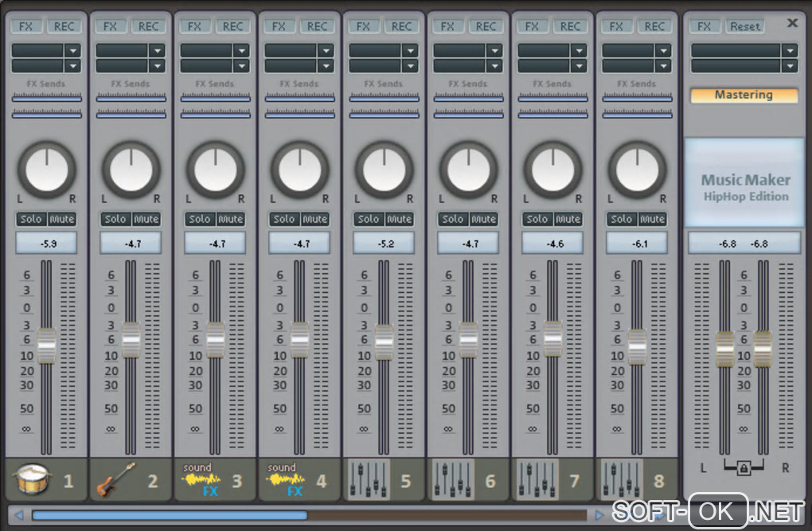This screenshot has width=812, height=531.
Task: Solo channel 1
Action: point(31,219)
